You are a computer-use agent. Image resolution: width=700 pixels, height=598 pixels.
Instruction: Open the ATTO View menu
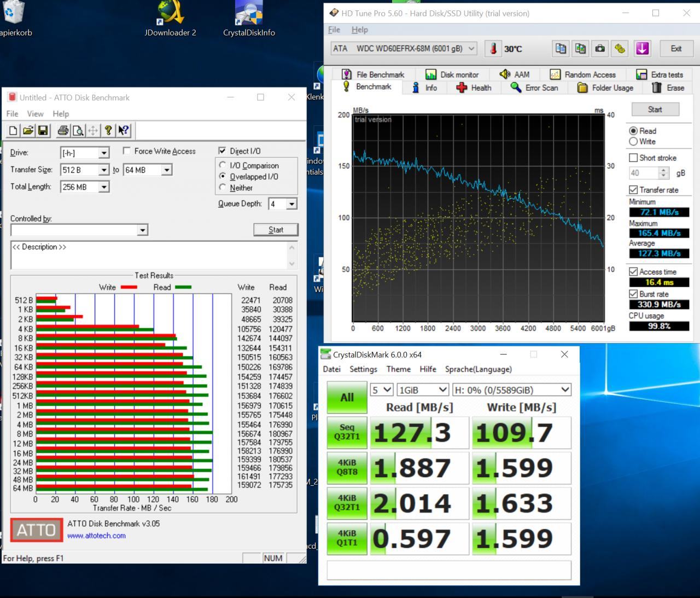coord(35,114)
